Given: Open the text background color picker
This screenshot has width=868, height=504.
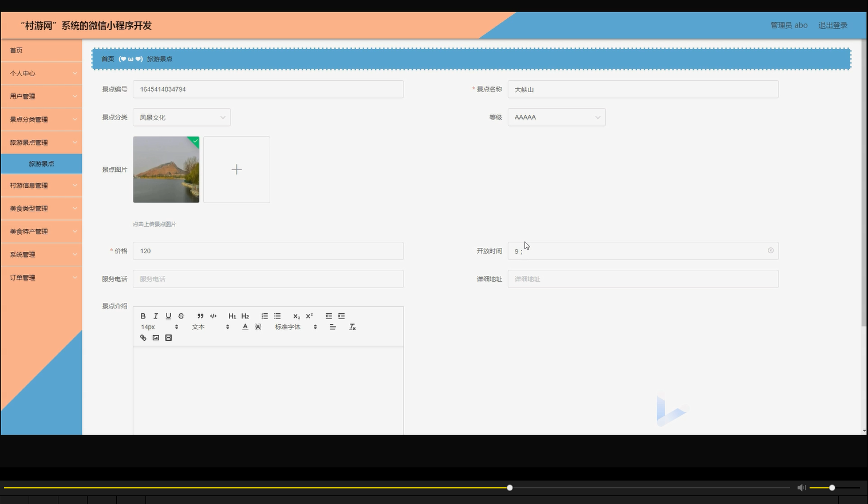Looking at the screenshot, I should tap(258, 327).
